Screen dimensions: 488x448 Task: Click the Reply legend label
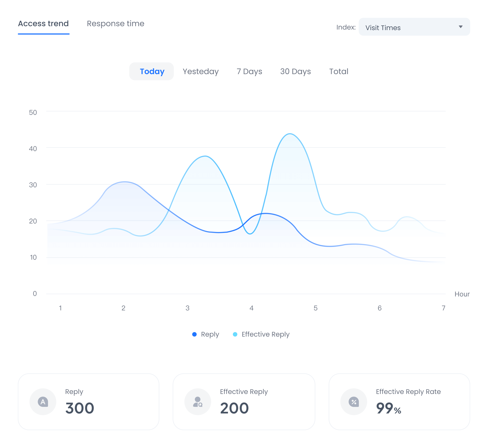click(210, 334)
